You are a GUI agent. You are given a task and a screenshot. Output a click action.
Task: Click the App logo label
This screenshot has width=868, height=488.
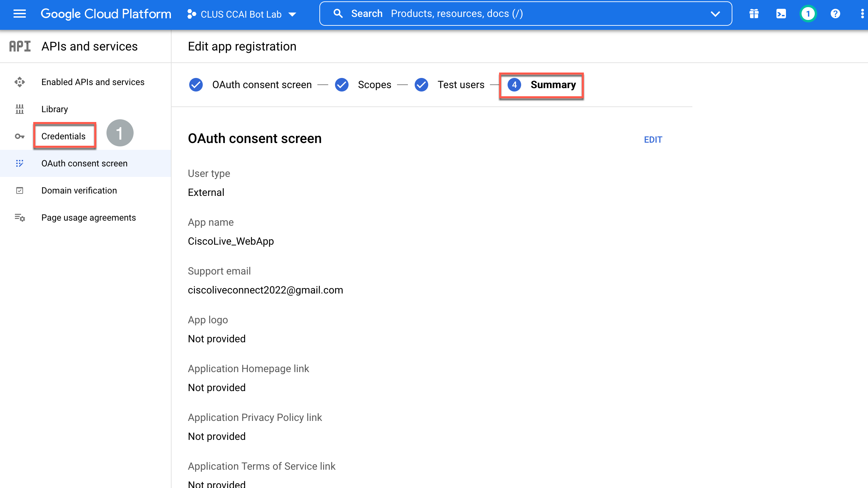click(208, 320)
